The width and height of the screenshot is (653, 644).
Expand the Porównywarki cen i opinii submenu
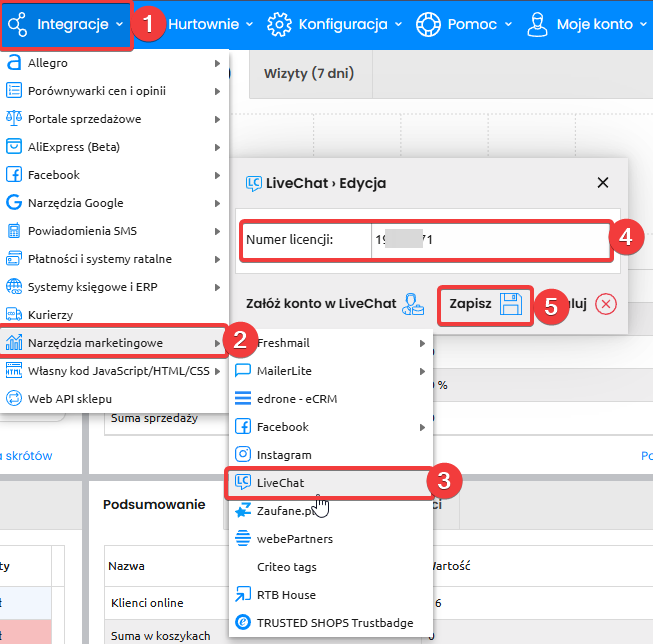(217, 91)
